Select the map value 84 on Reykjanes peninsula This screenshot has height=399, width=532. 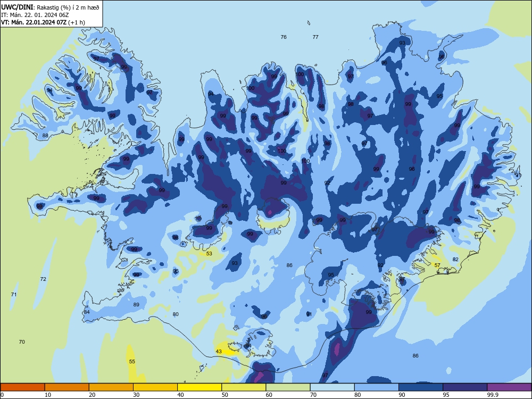[87, 312]
